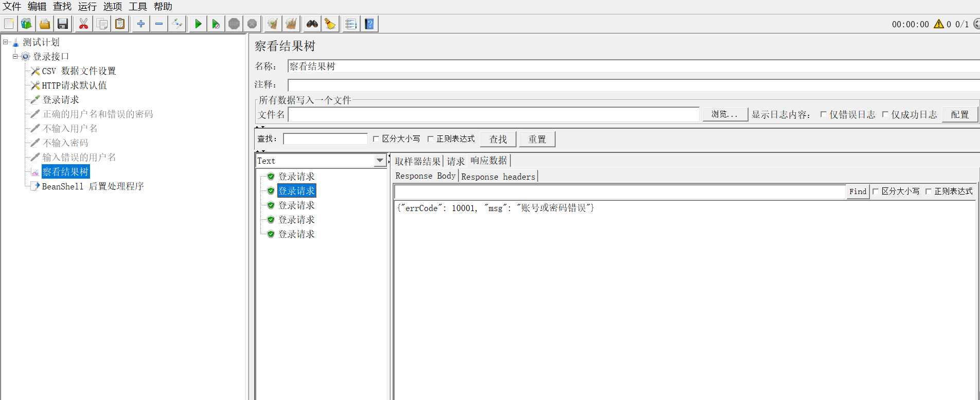Viewport: 980px width, 400px height.
Task: Switch to Response Body tab
Action: [425, 176]
